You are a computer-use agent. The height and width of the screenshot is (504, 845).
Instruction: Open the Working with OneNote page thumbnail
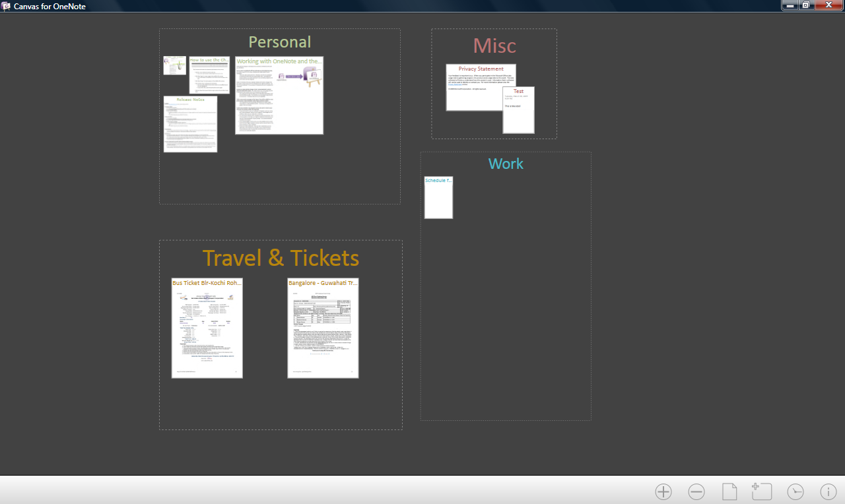point(279,95)
